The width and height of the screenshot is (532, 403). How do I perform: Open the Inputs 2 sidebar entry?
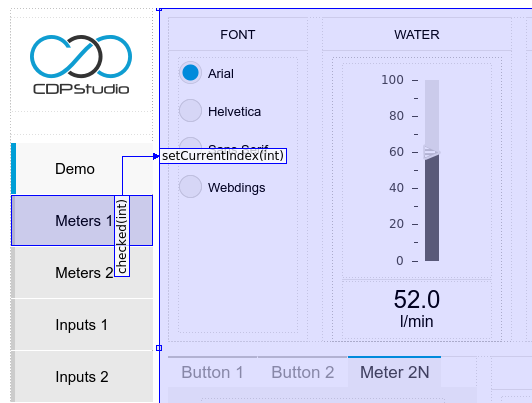pos(82,377)
